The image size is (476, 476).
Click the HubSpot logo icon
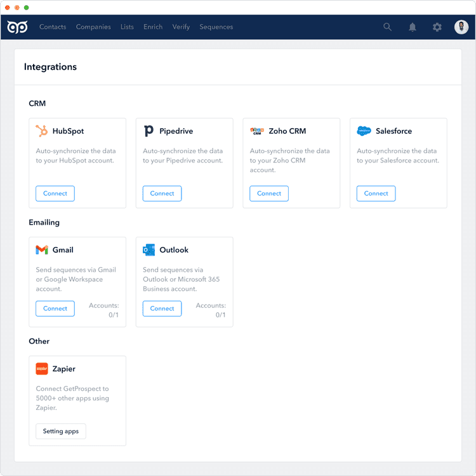42,131
